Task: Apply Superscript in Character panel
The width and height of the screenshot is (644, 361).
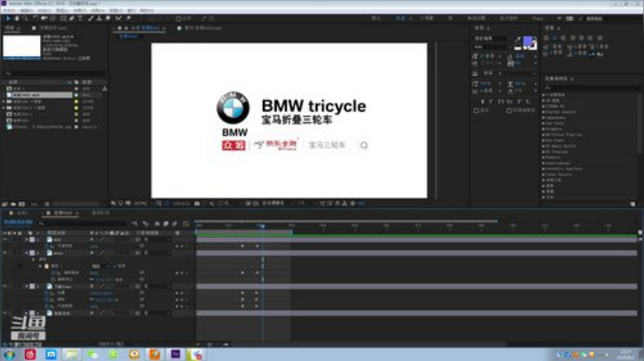Action: tap(519, 101)
